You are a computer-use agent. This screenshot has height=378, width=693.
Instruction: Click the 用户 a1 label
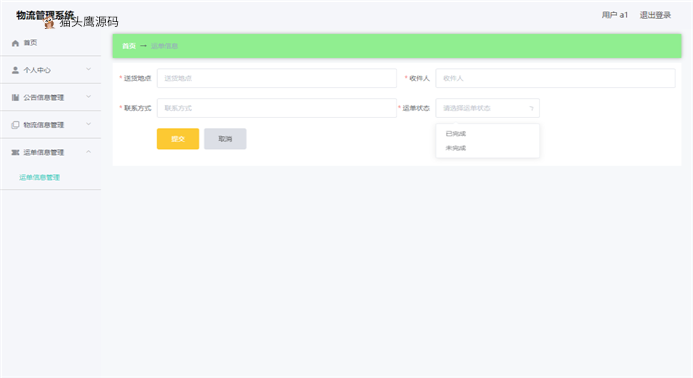point(615,15)
